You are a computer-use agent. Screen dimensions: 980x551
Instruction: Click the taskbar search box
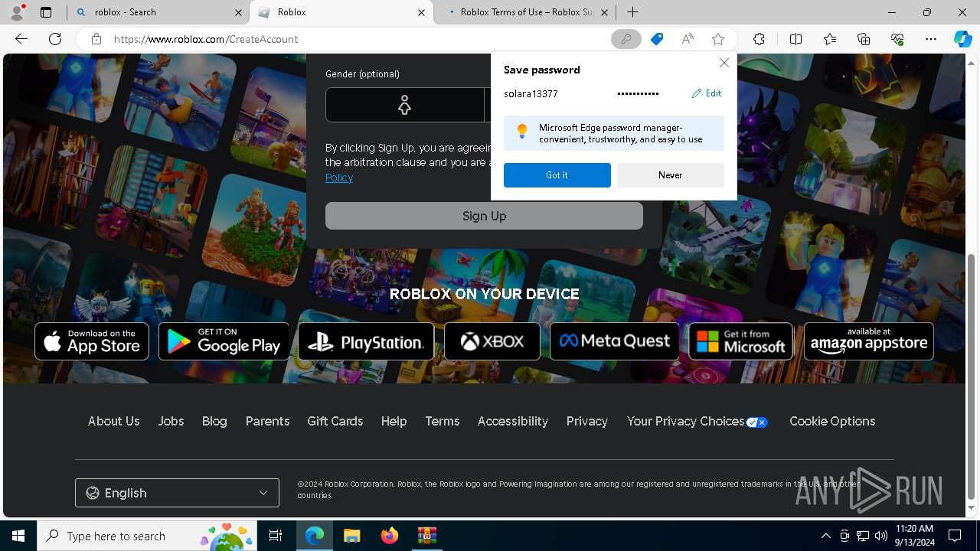148,536
